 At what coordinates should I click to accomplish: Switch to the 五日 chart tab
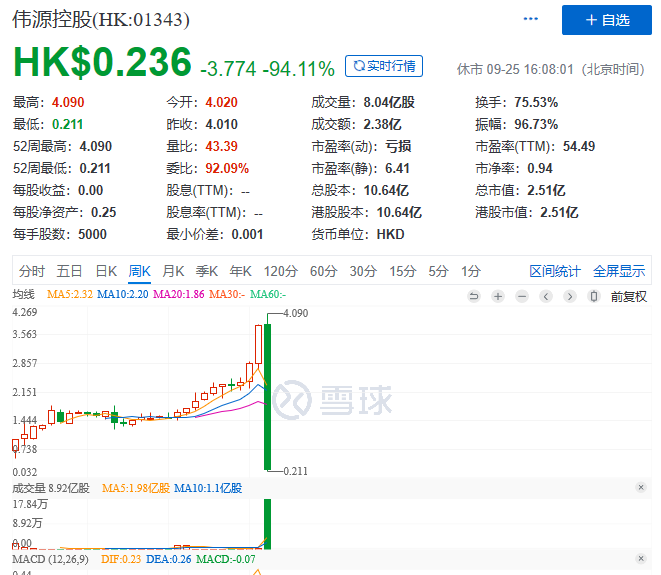(x=69, y=271)
